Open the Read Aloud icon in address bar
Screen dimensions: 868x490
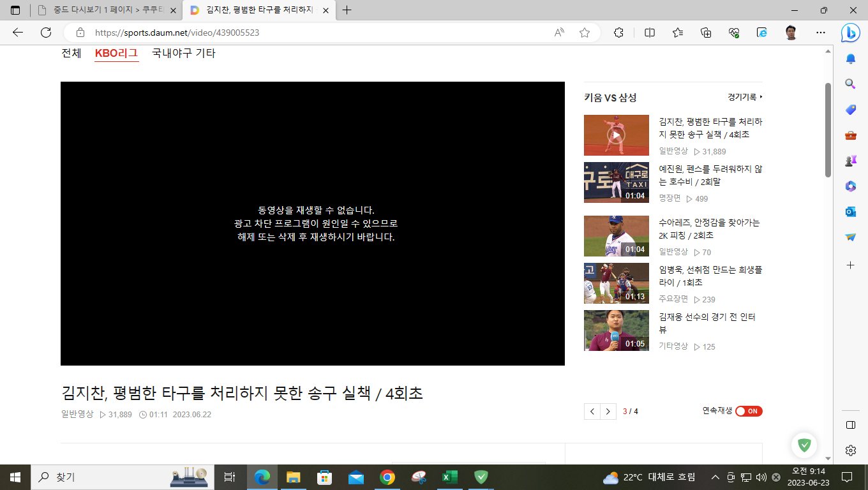[559, 33]
